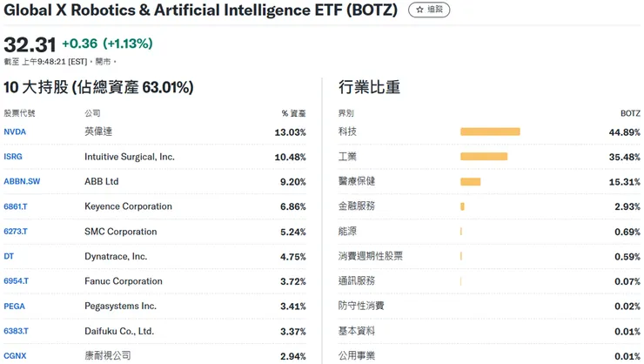Image resolution: width=644 pixels, height=364 pixels.
Task: Click the 10 大持股 section heading
Action: (x=98, y=88)
